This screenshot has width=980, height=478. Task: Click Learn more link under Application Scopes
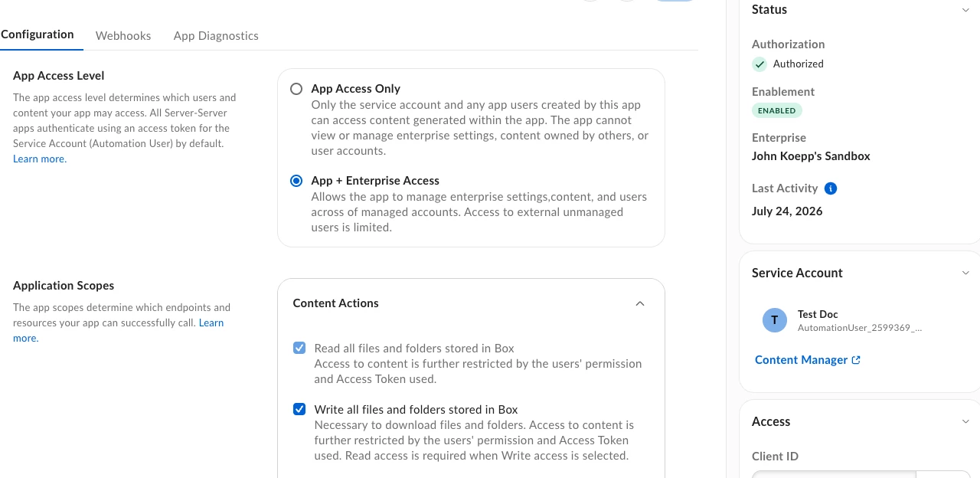point(211,322)
